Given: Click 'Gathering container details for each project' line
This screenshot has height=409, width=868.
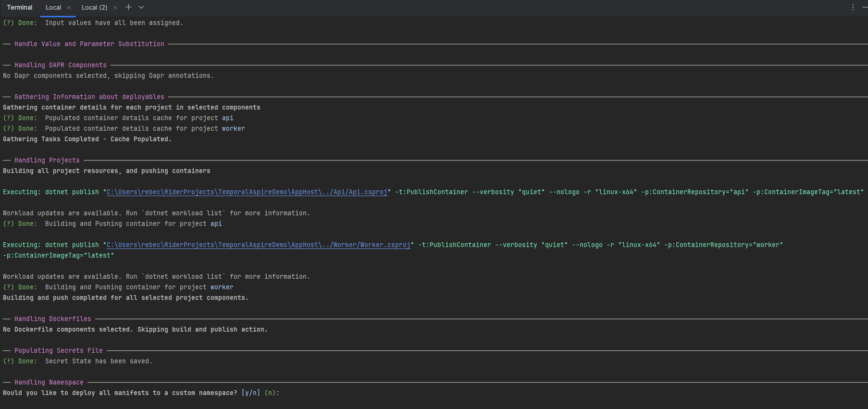Looking at the screenshot, I should pyautogui.click(x=132, y=107).
